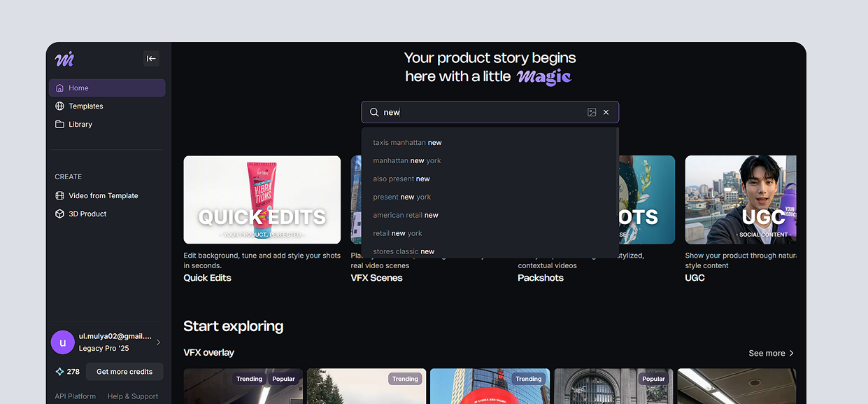Open Help & Support link
868x404 pixels.
[x=133, y=396]
